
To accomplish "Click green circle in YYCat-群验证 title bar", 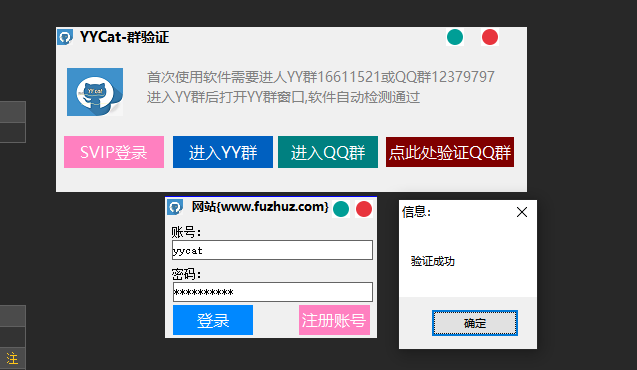I will [455, 37].
